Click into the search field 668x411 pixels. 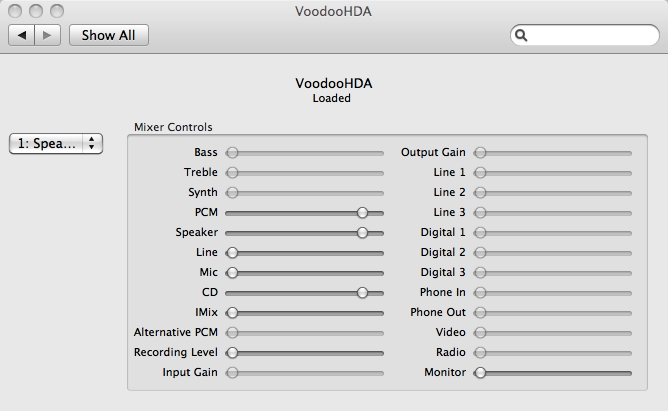[590, 35]
